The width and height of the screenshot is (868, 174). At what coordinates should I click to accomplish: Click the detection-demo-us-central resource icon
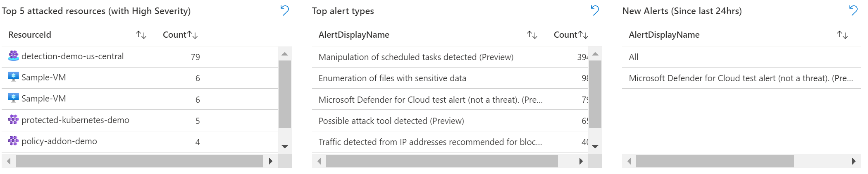(14, 56)
